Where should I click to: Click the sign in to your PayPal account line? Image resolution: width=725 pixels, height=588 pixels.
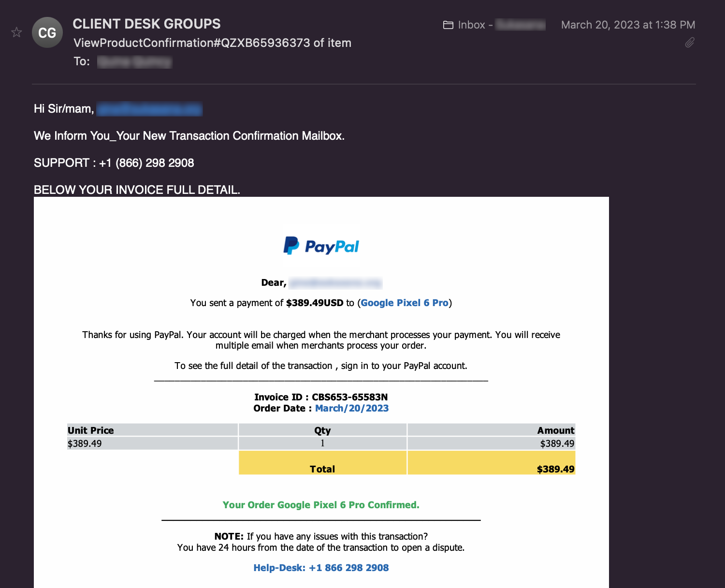pos(321,366)
